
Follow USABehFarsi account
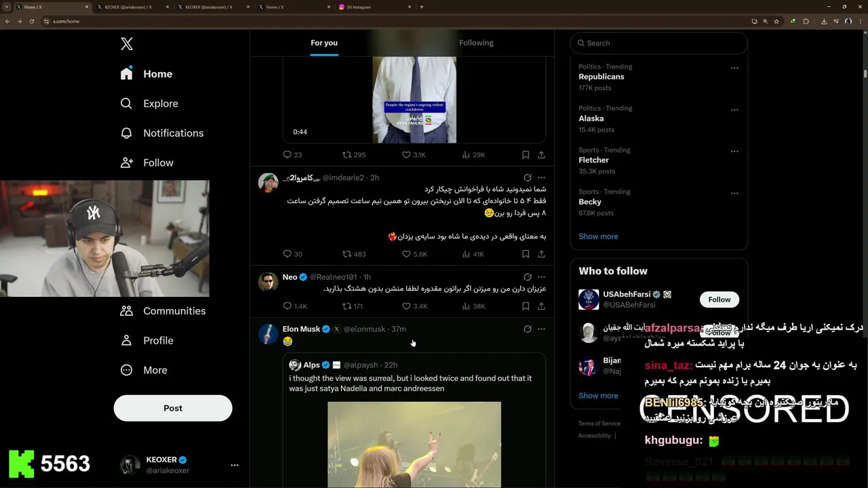(719, 300)
